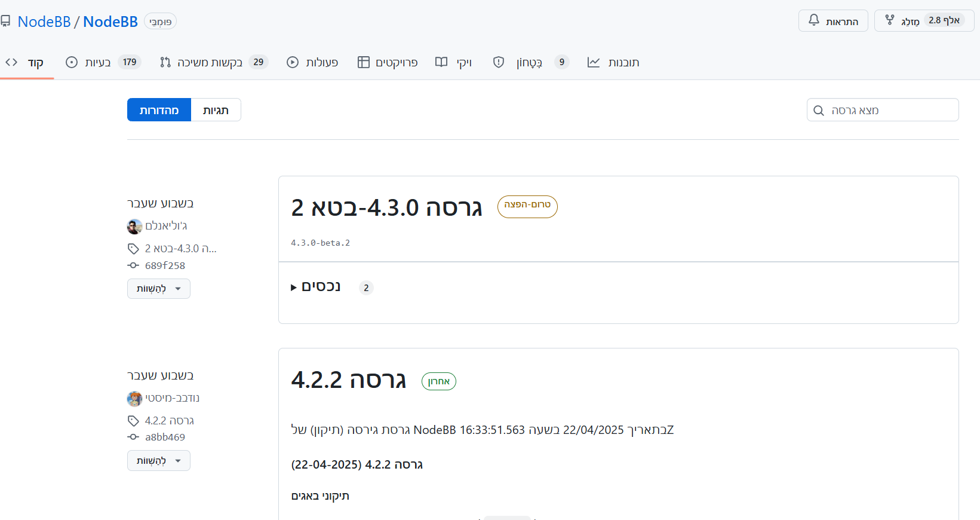Click the 4.2.2 (22-04-2025) heading
Screen dimensions: 980x520
click(357, 464)
